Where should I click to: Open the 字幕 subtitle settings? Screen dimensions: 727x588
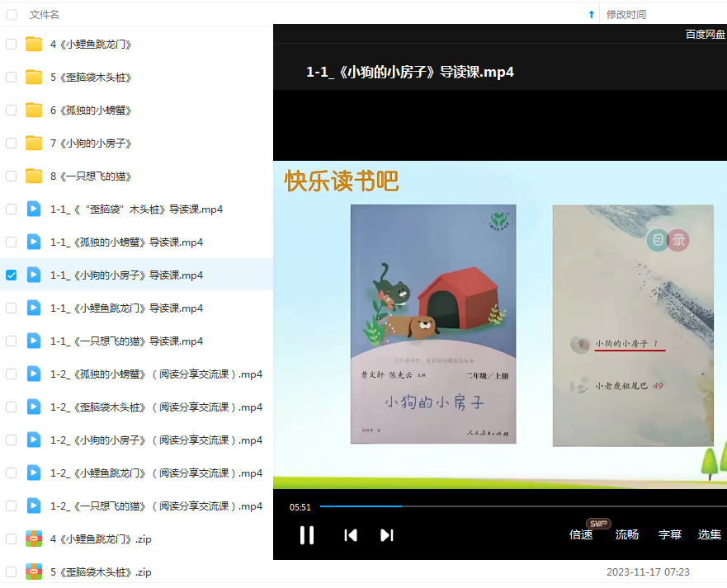coord(669,534)
